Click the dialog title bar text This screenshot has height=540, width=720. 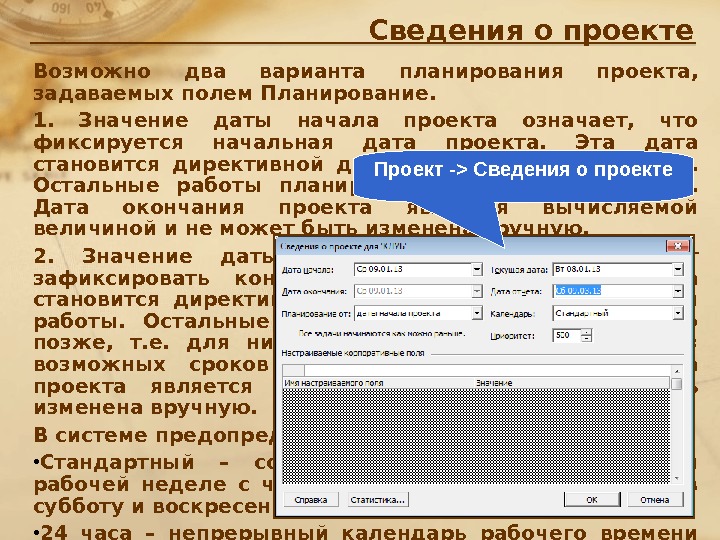(343, 246)
